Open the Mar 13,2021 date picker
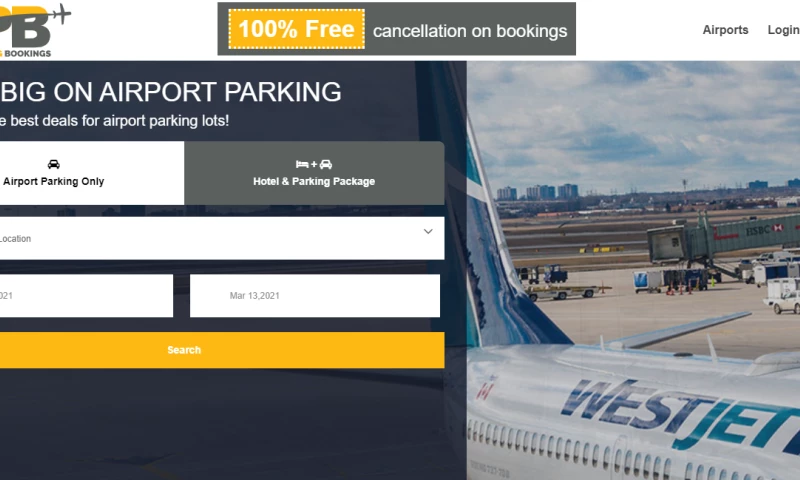Screen dimensions: 800x480 pyautogui.click(x=315, y=296)
